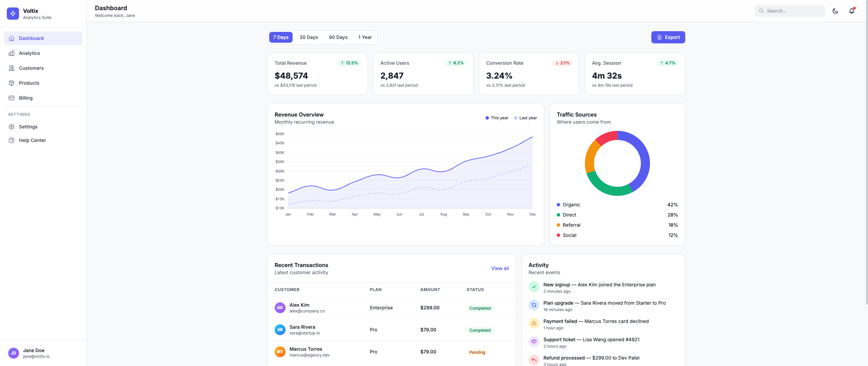This screenshot has height=366, width=868.
Task: Click the $48,574 revenue value
Action: point(291,76)
